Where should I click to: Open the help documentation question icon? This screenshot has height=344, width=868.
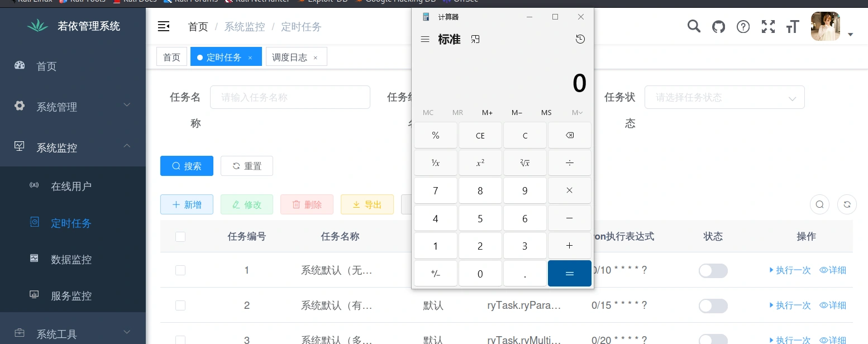coord(743,26)
